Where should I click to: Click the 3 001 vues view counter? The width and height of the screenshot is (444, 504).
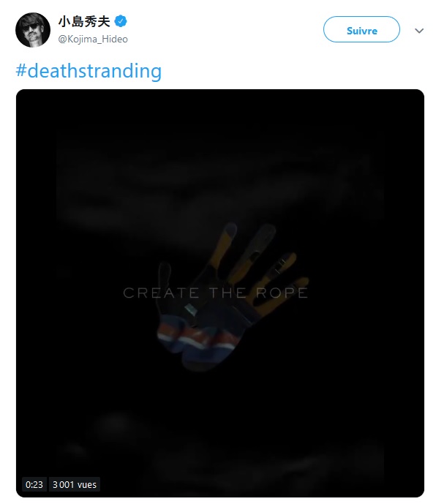click(x=75, y=484)
